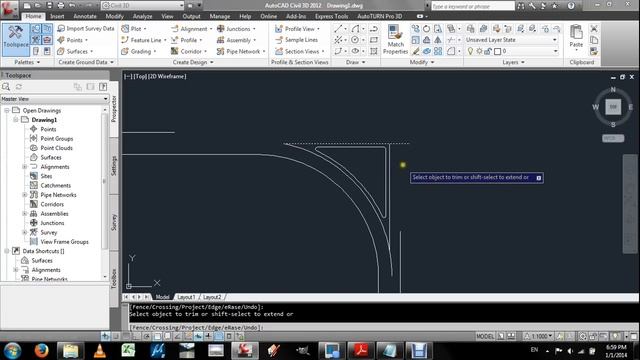This screenshot has height=360, width=640.
Task: Open the Surfaces dropdown in ribbon
Action: click(75, 51)
